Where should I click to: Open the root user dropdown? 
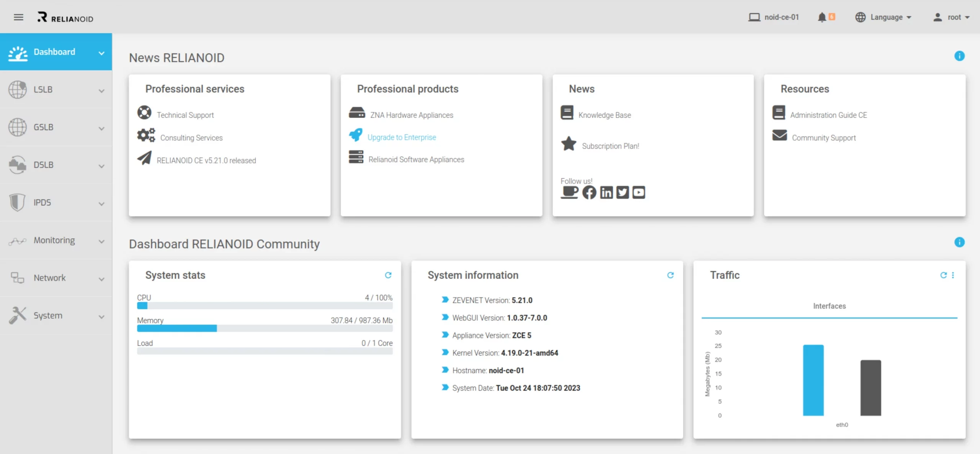[952, 17]
